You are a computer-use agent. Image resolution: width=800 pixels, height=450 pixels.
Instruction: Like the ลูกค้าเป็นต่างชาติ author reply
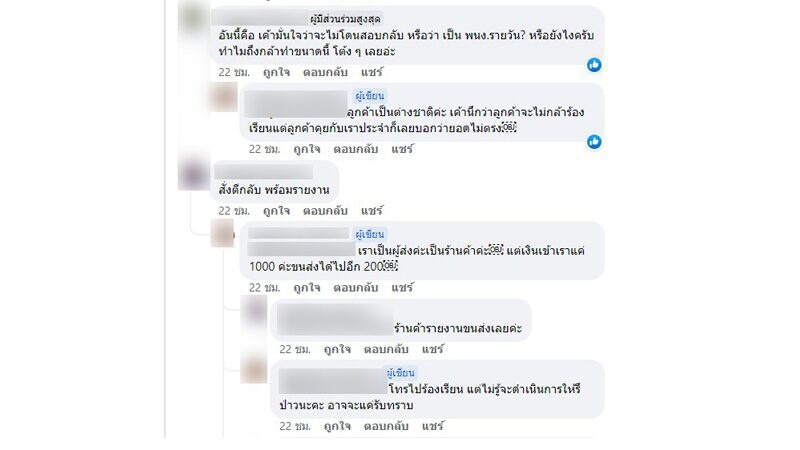tap(307, 149)
